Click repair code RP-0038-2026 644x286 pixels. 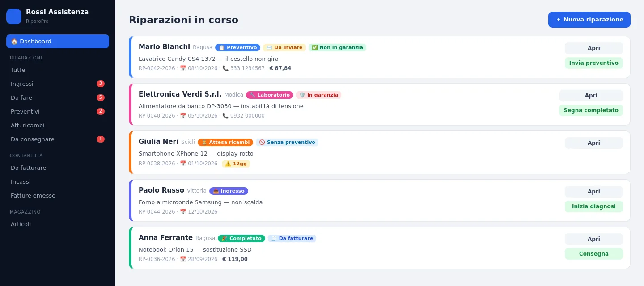tap(157, 164)
